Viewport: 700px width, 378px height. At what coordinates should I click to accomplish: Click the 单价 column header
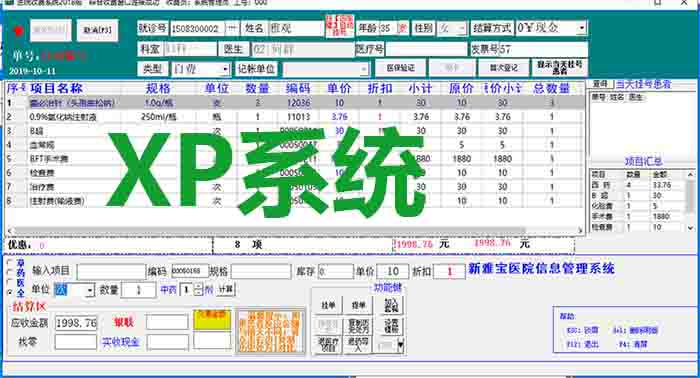click(339, 88)
